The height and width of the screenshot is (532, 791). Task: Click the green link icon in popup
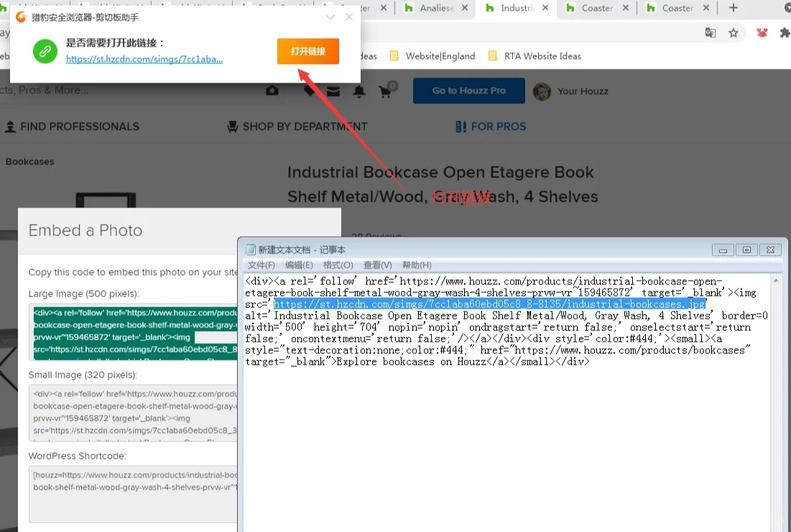click(x=45, y=51)
